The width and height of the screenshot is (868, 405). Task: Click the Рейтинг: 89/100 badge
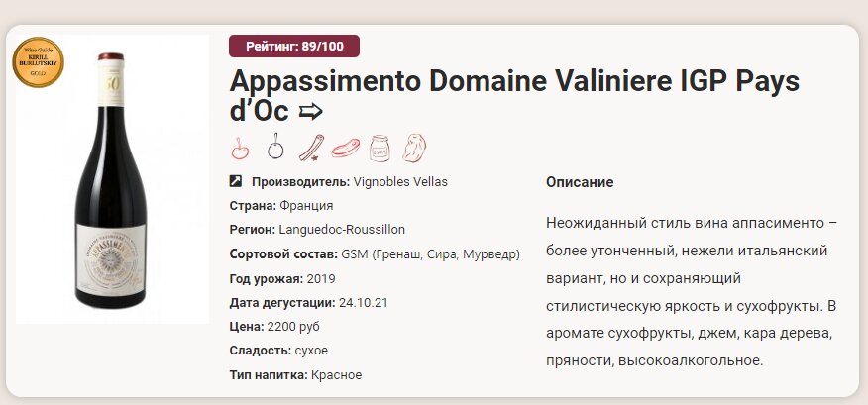coord(294,46)
